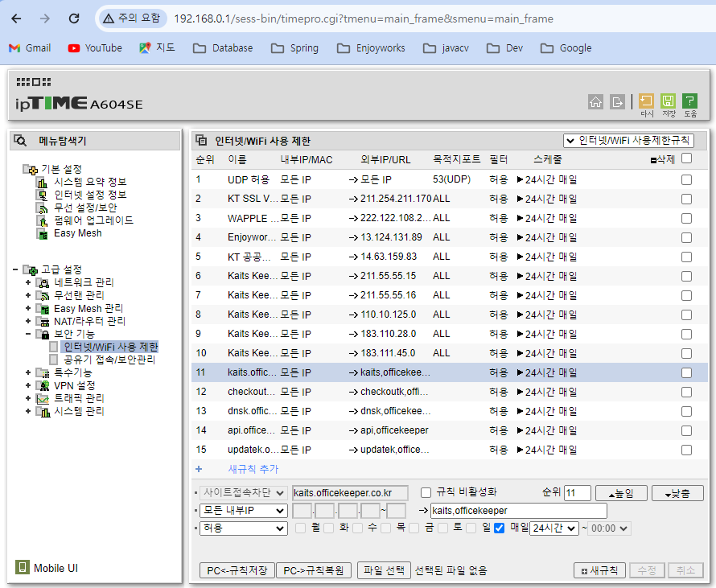Expand the 네트워크 관리 tree node
716x588 pixels.
(28, 282)
